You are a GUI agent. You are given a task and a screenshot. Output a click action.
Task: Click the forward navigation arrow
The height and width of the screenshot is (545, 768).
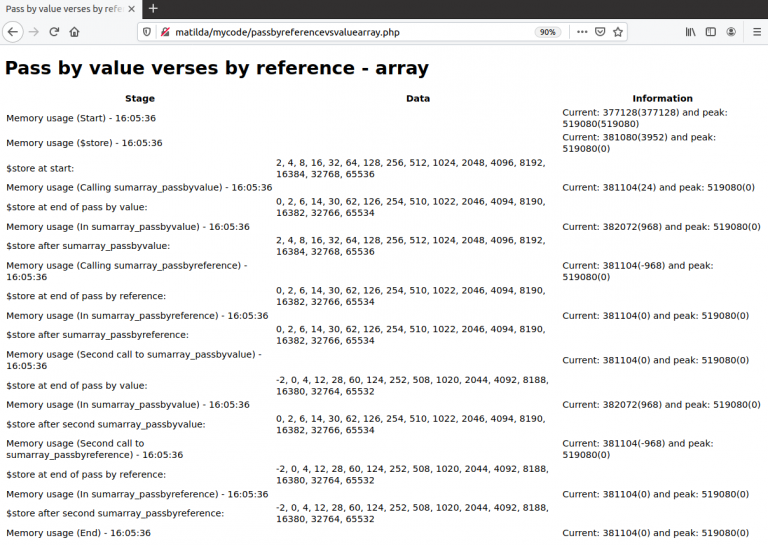click(34, 32)
